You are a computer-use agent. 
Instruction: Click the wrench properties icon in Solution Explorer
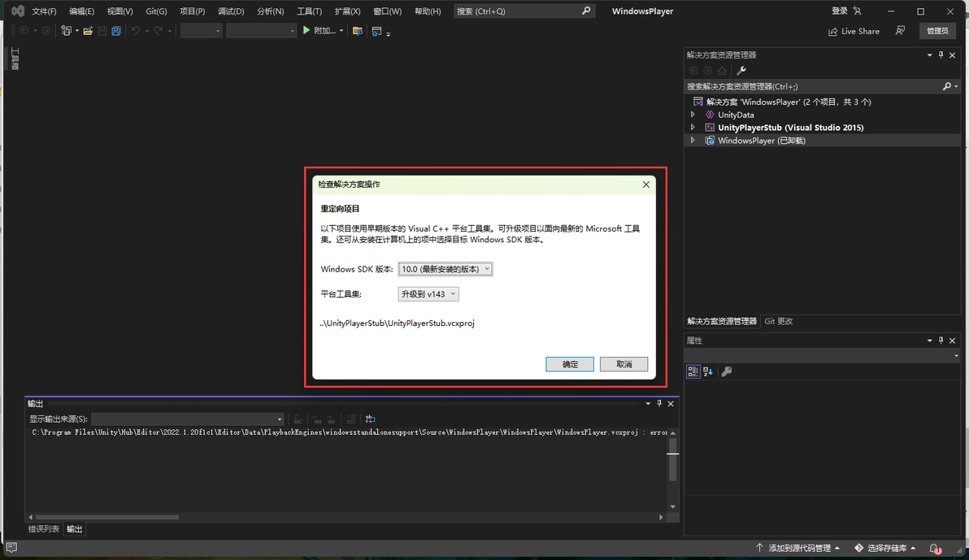tap(741, 71)
